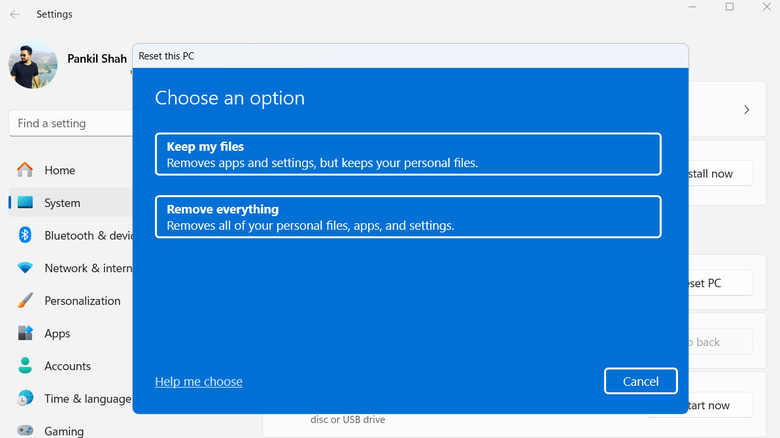Click the back arrow in Settings
Image resolution: width=780 pixels, height=438 pixels.
(15, 14)
